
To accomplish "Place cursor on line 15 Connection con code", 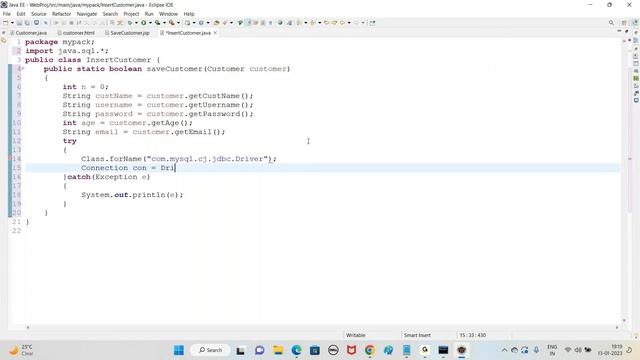I will click(x=128, y=168).
